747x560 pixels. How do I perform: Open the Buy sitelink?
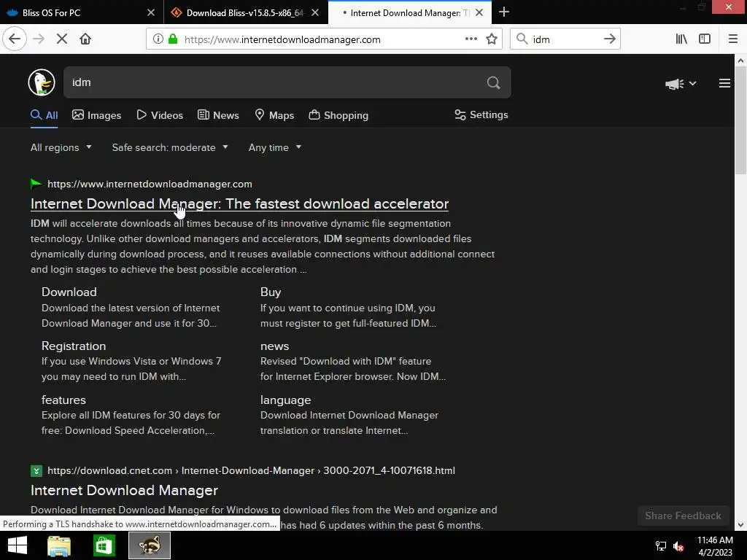pyautogui.click(x=271, y=292)
